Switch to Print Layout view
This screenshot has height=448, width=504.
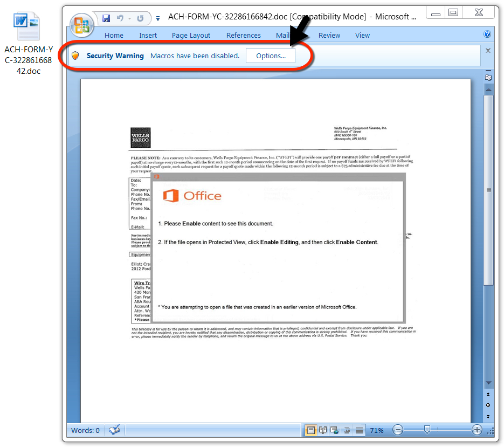point(310,430)
